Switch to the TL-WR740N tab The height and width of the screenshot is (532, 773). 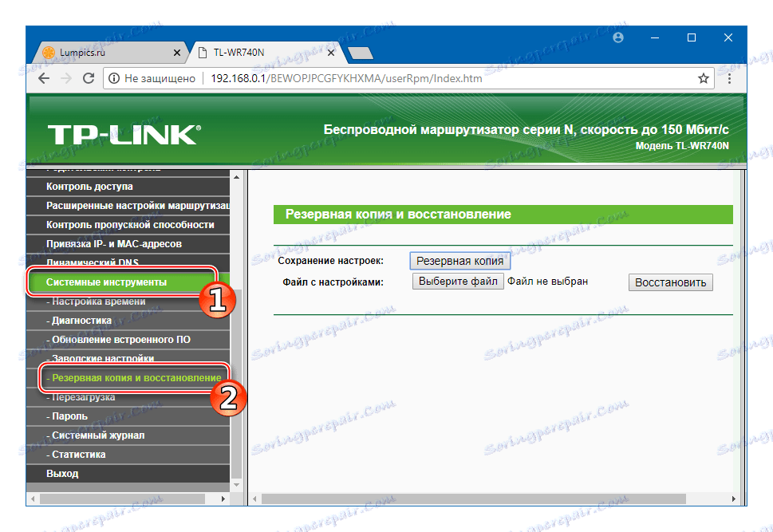[x=266, y=53]
